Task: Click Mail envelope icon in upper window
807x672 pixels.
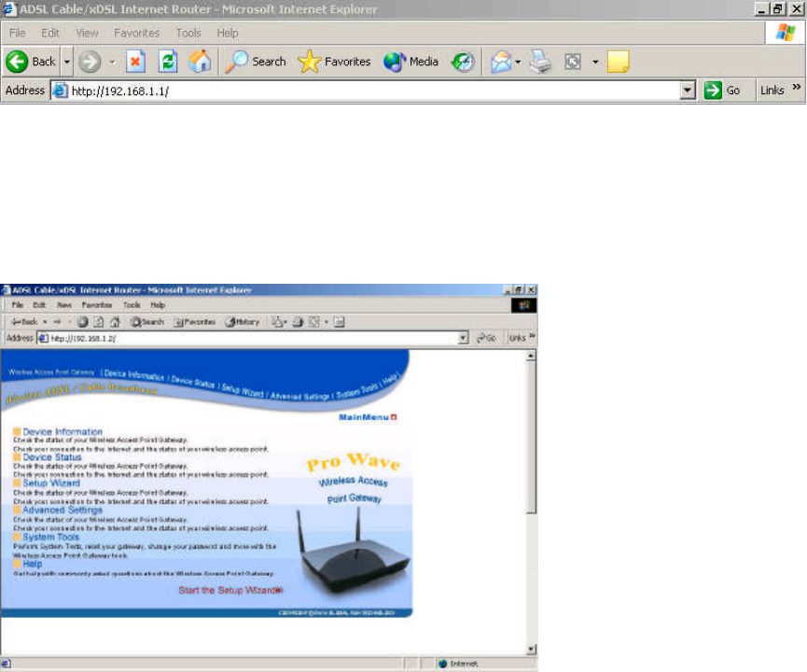Action: pyautogui.click(x=501, y=62)
